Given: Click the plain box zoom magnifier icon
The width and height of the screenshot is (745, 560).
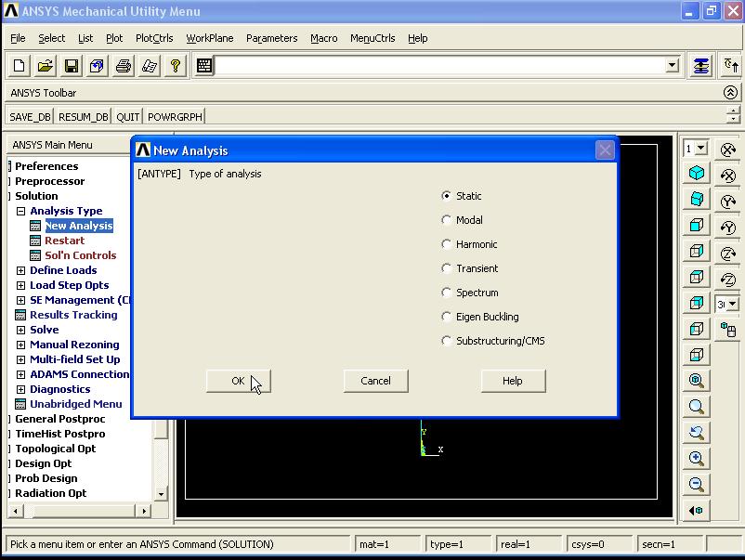Looking at the screenshot, I should point(697,406).
